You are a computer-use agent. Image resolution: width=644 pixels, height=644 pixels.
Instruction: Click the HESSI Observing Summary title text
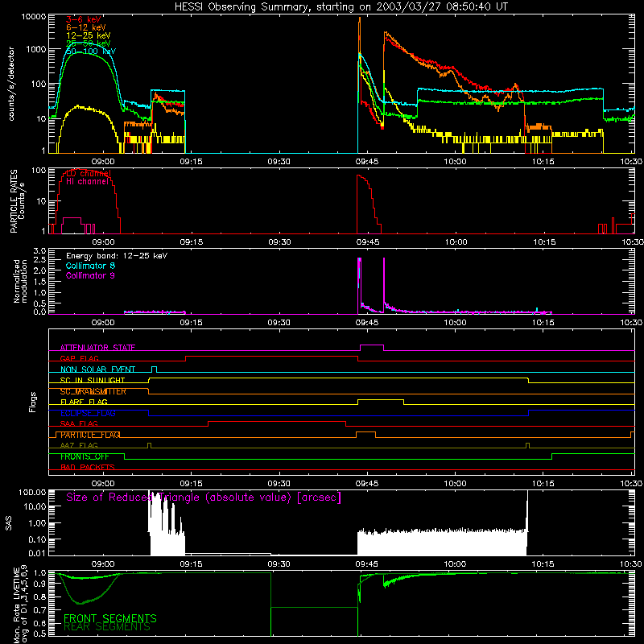click(341, 7)
